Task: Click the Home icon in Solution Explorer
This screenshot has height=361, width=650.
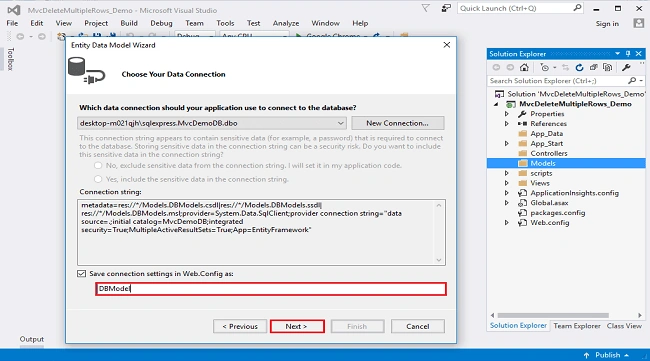Action: tap(524, 67)
